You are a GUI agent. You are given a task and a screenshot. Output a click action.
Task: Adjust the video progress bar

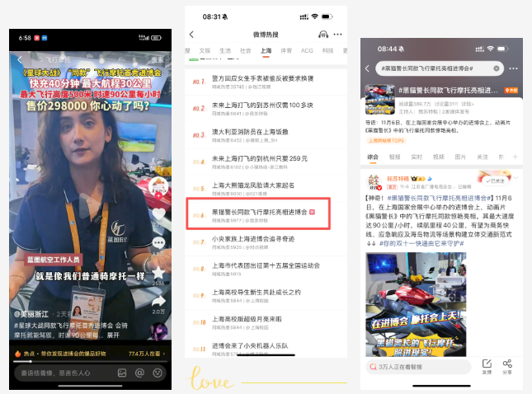click(90, 362)
